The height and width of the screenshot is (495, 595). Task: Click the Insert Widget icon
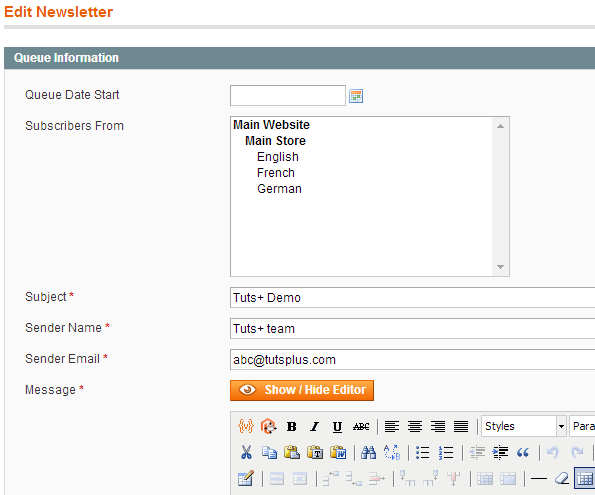[x=268, y=426]
